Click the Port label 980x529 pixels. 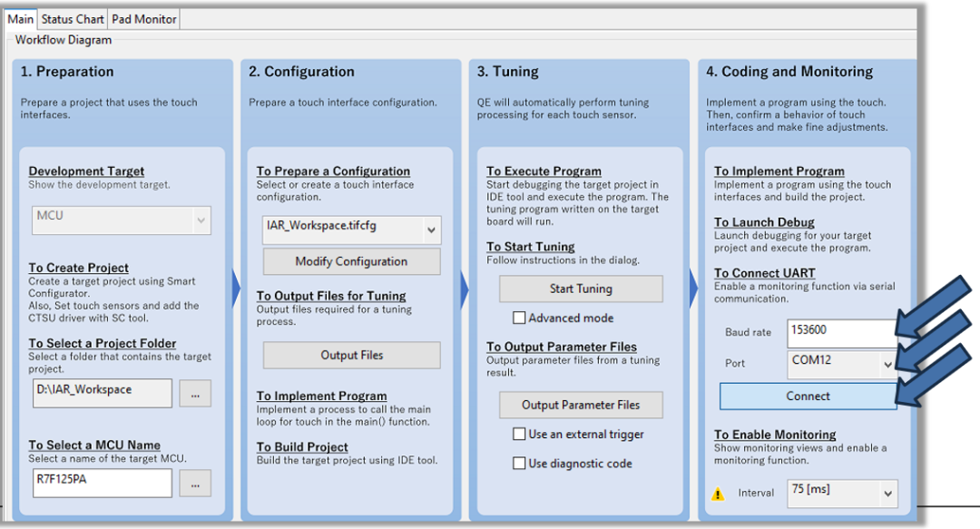[735, 363]
